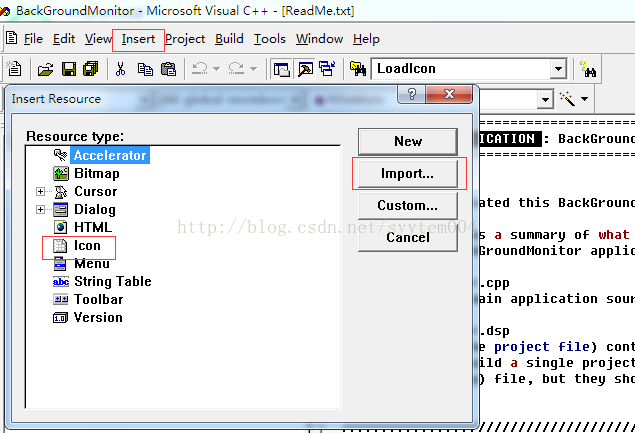Click the Bitmap resource icon
635x433 pixels.
coord(61,173)
